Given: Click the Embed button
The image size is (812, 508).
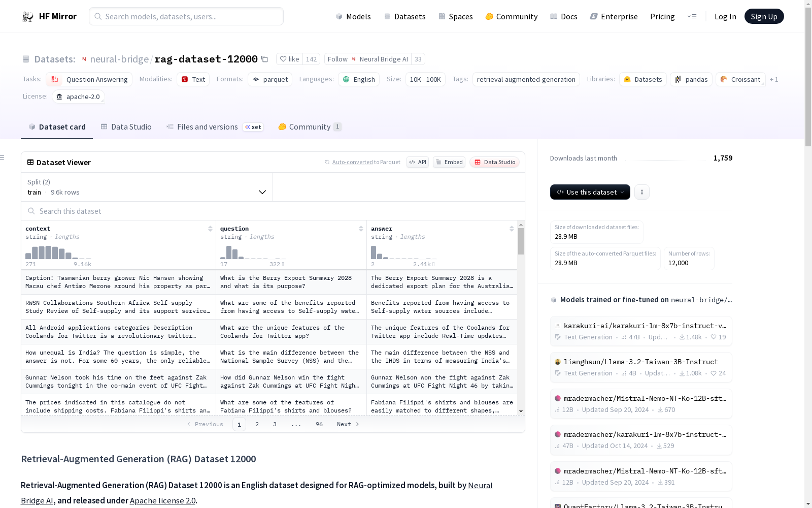Looking at the screenshot, I should tap(449, 162).
